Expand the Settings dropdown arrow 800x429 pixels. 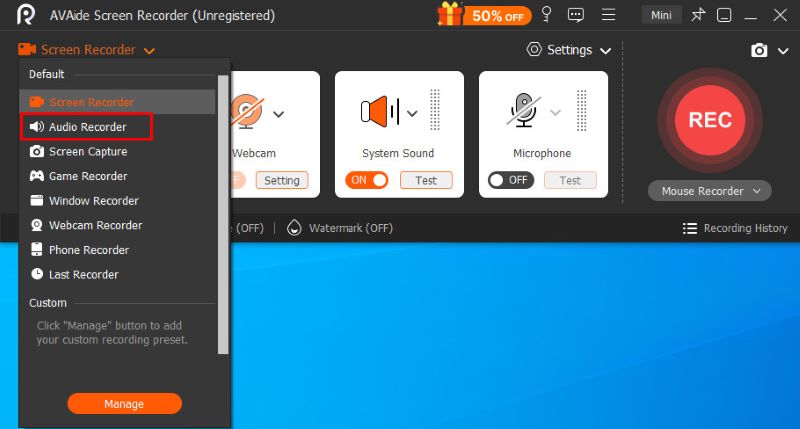605,51
